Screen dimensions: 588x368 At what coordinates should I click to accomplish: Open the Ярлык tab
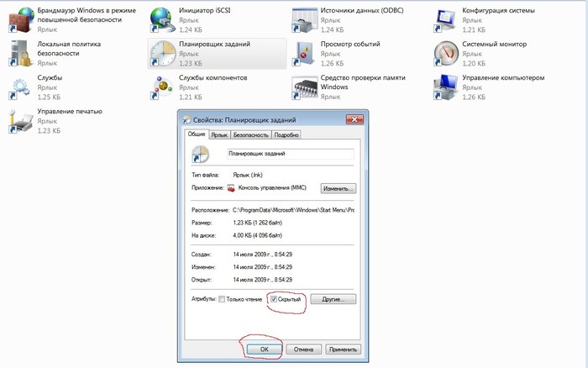pos(219,135)
